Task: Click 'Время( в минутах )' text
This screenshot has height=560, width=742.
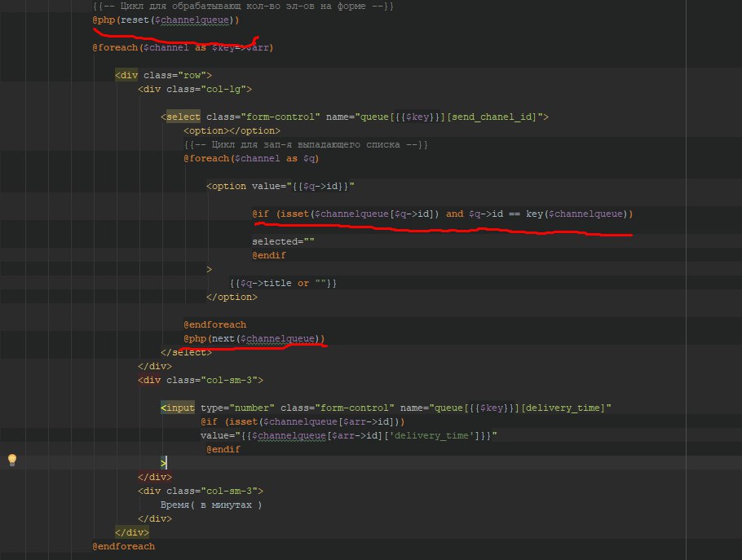Action: [x=211, y=505]
